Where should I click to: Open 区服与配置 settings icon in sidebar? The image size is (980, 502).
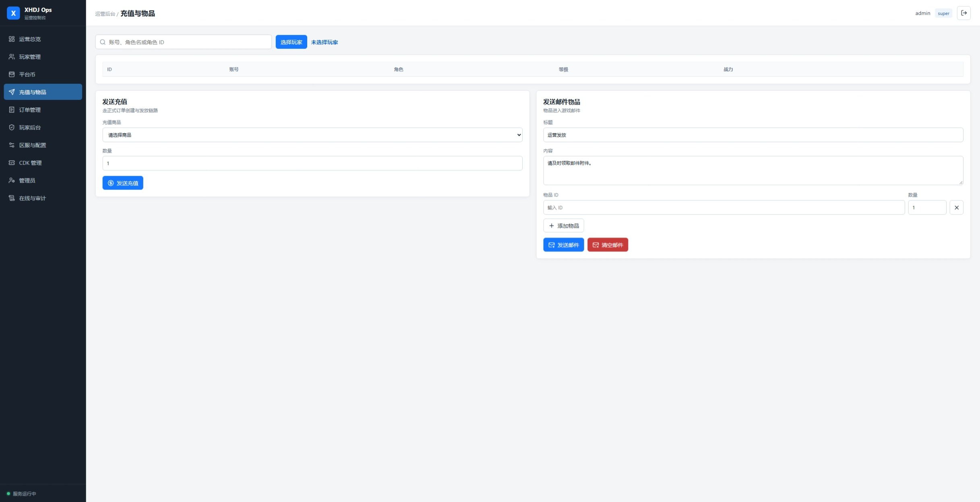click(12, 145)
